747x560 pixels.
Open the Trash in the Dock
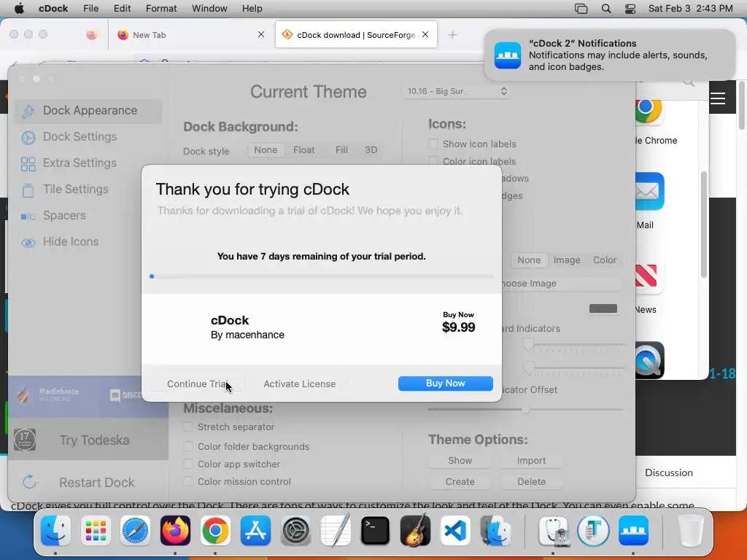(x=690, y=531)
